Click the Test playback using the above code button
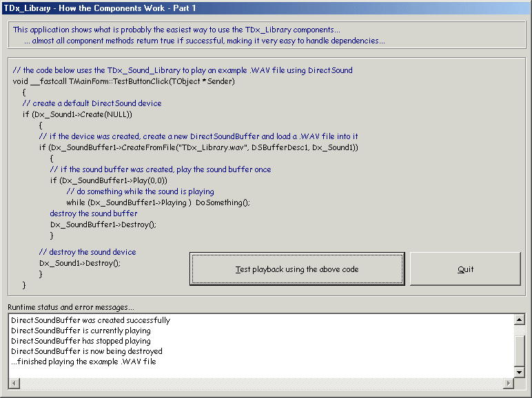The width and height of the screenshot is (532, 398). 296,269
